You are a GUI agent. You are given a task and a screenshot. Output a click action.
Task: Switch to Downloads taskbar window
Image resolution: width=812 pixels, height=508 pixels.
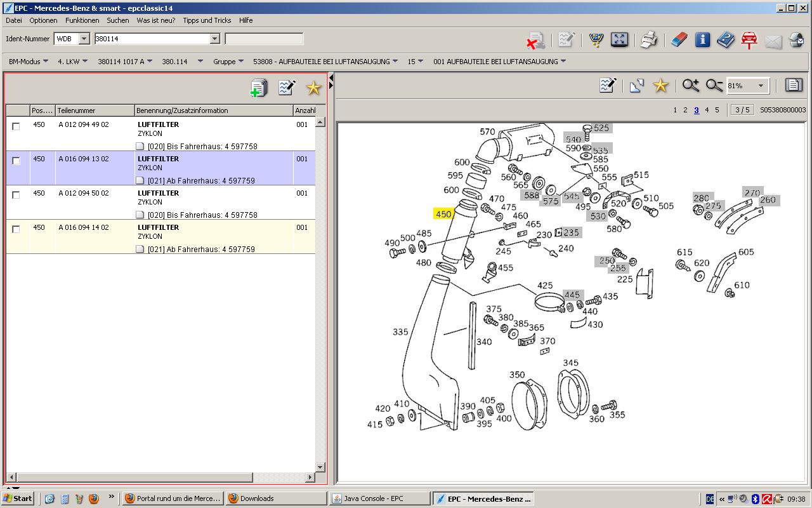pos(275,498)
